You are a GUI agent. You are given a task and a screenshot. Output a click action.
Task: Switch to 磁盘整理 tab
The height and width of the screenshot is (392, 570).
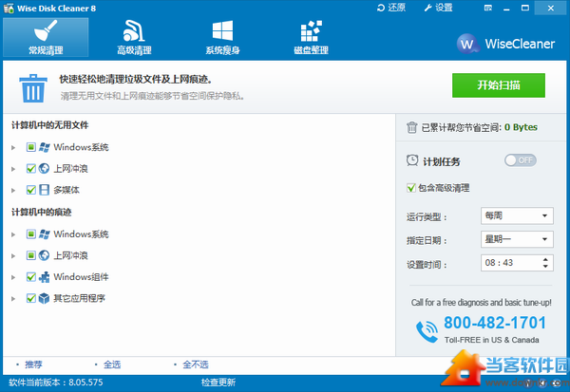click(312, 37)
